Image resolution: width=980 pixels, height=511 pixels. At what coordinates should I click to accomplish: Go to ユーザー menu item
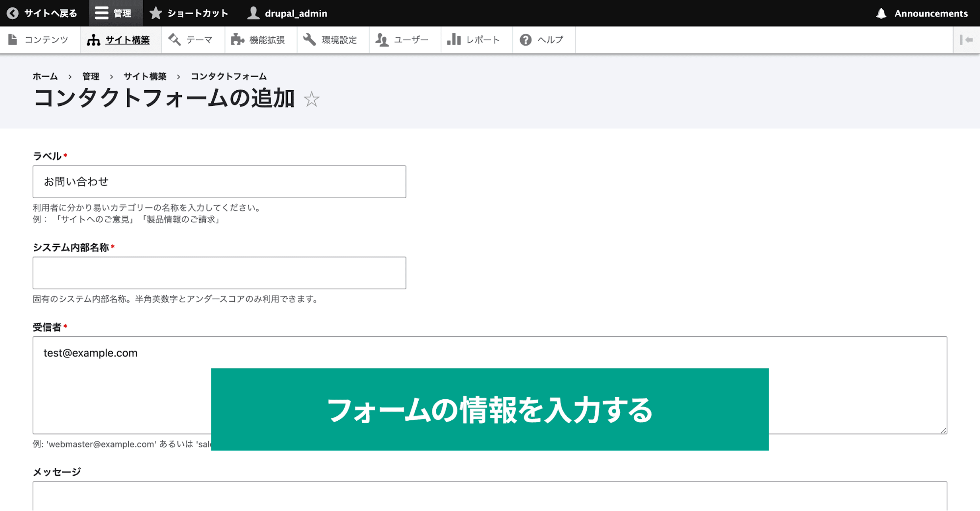pos(405,40)
